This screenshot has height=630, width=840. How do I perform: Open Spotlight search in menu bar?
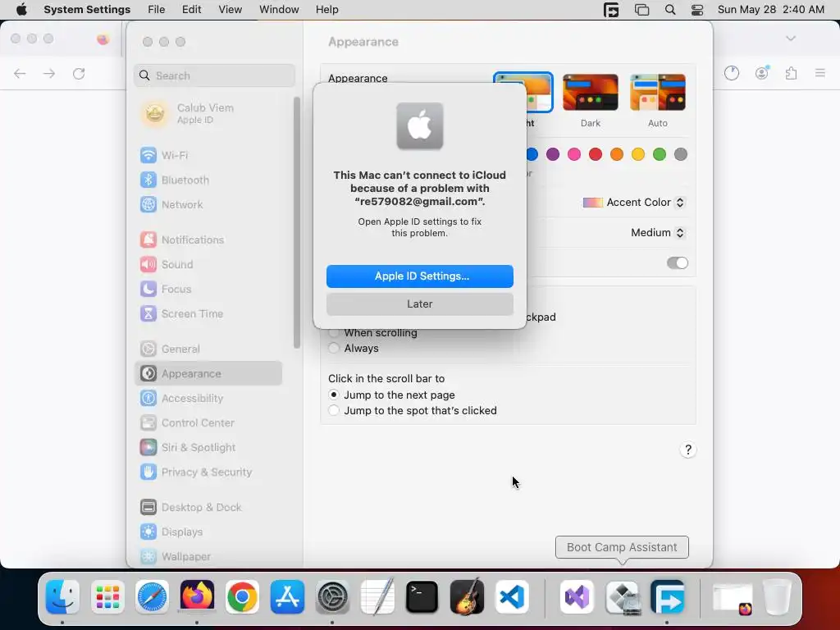[669, 10]
